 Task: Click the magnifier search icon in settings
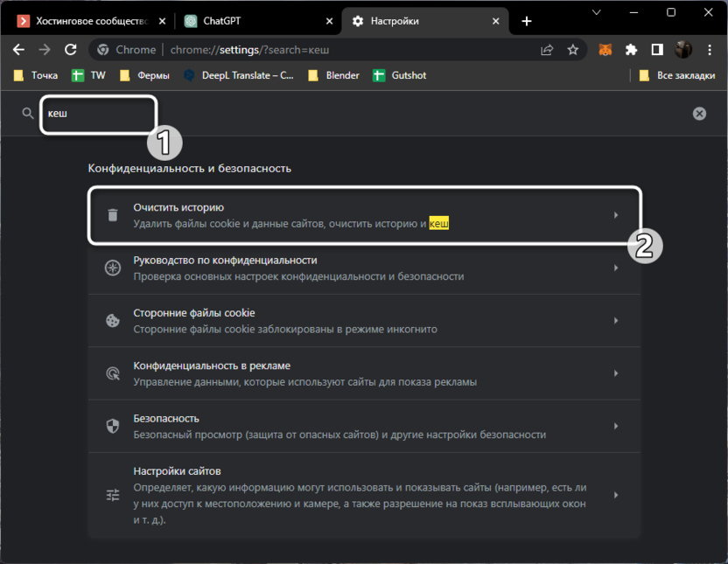28,113
